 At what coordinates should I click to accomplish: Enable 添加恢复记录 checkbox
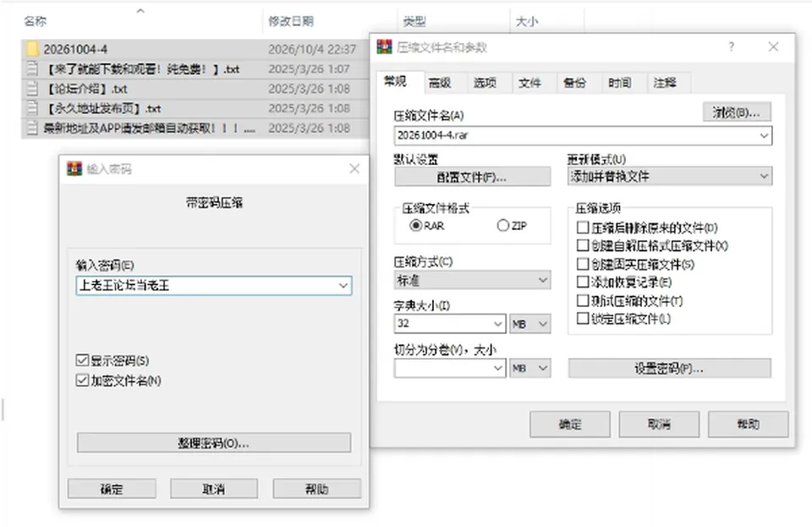(583, 282)
